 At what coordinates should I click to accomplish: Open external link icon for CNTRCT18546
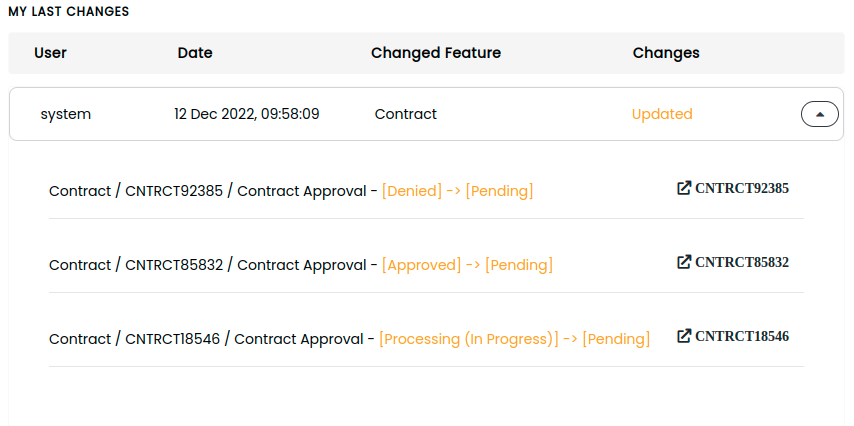pos(684,336)
